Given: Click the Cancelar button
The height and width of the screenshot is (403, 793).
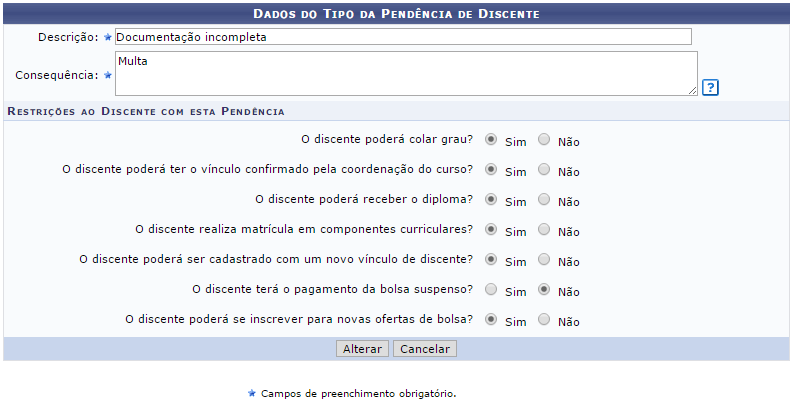Looking at the screenshot, I should click(425, 349).
